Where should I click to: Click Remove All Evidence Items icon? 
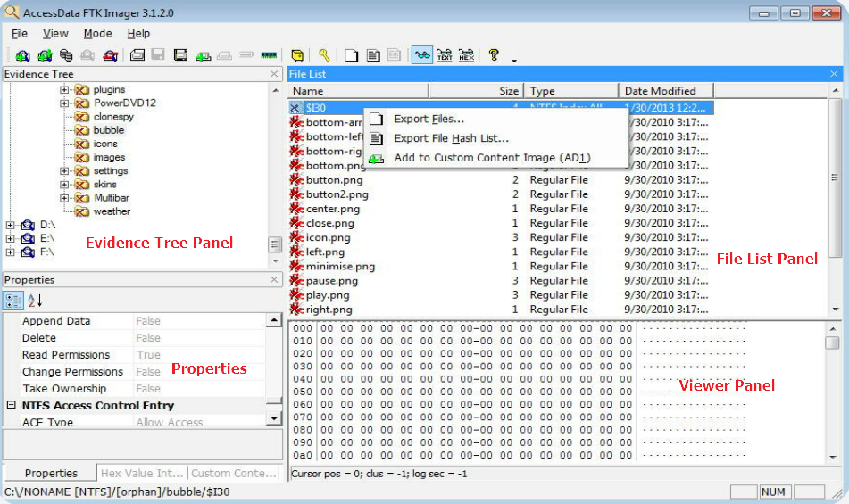111,55
